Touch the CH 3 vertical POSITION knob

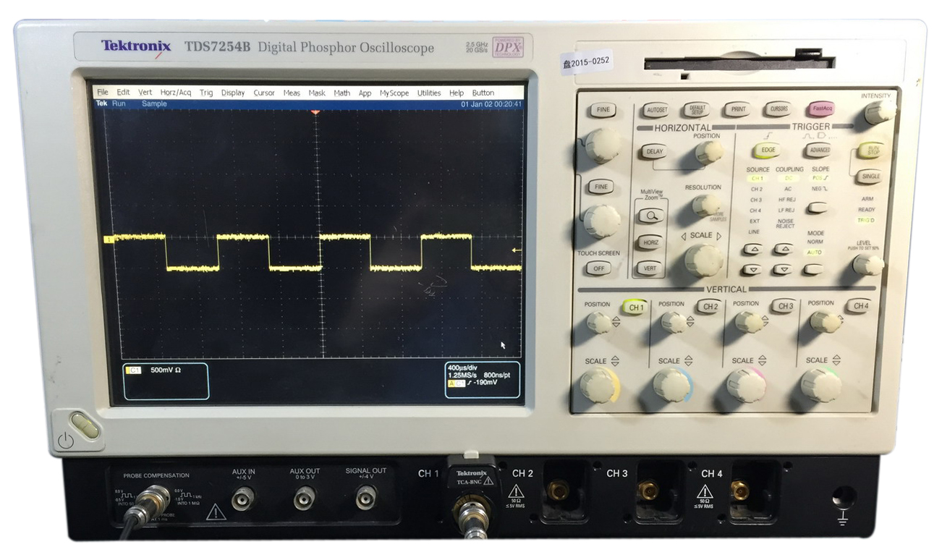coord(748,321)
